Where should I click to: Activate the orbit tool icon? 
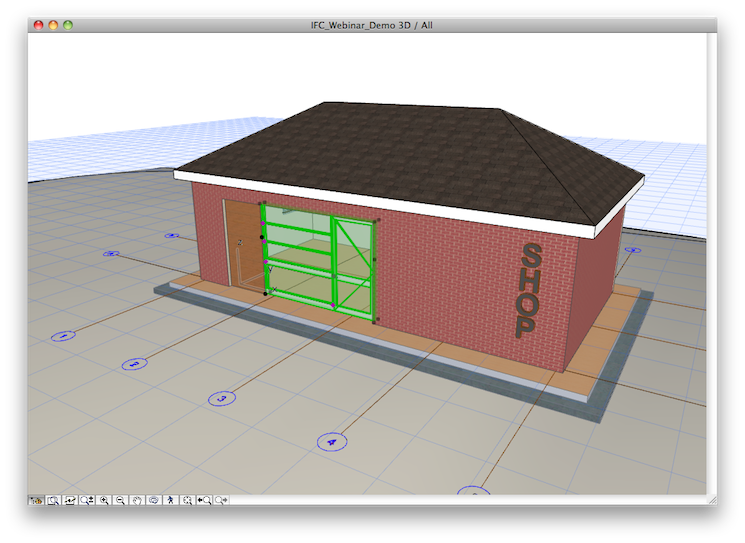pyautogui.click(x=153, y=500)
